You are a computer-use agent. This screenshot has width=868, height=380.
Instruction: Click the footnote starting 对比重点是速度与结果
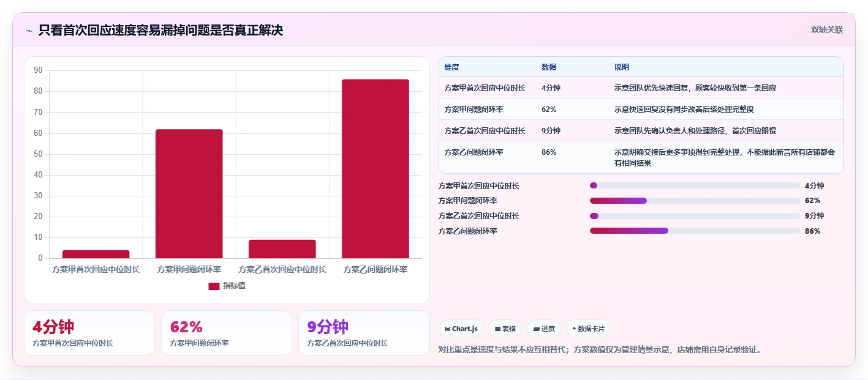pos(600,350)
